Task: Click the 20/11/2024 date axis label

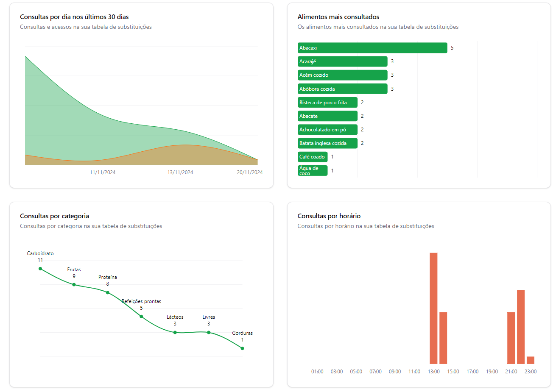Action: 250,172
